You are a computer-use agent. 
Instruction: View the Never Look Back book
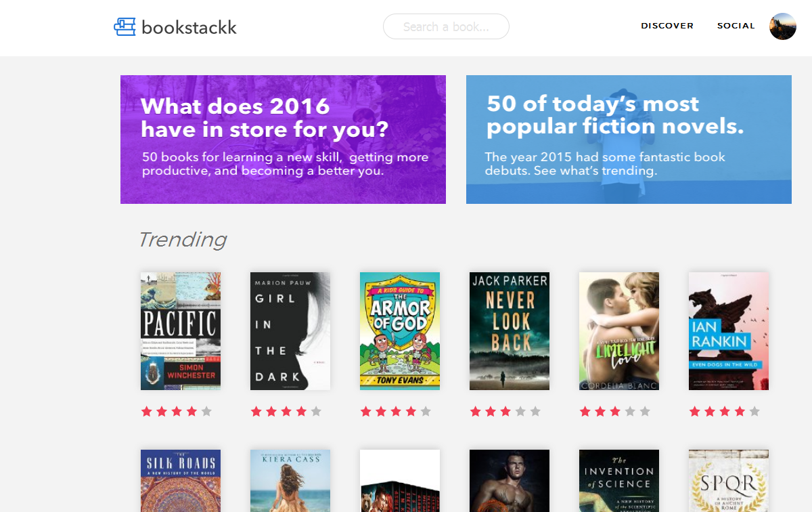pyautogui.click(x=510, y=331)
